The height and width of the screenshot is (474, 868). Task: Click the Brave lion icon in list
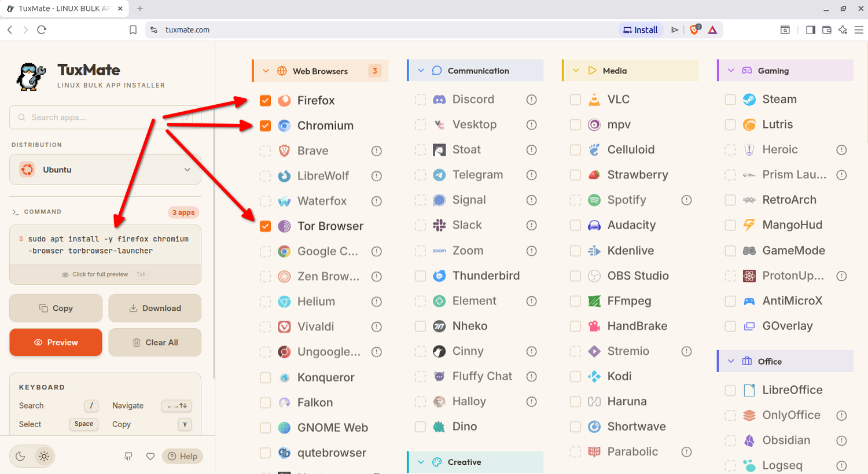tap(284, 151)
